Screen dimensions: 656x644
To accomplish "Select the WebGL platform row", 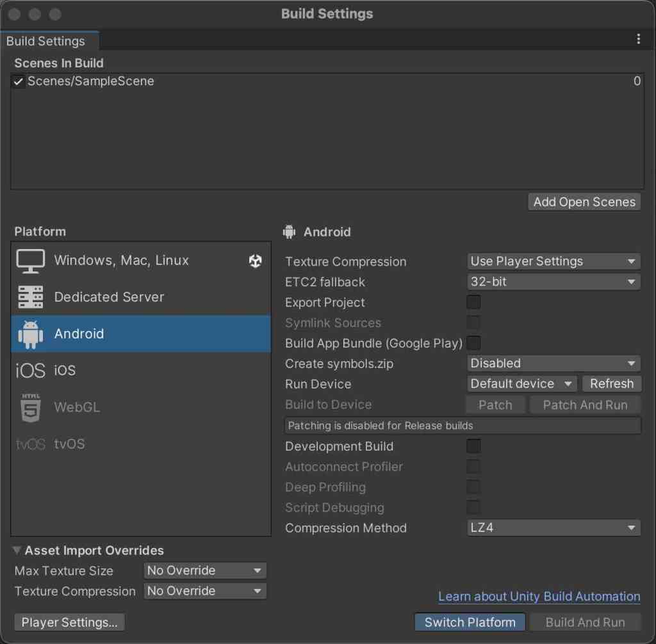I will (141, 407).
